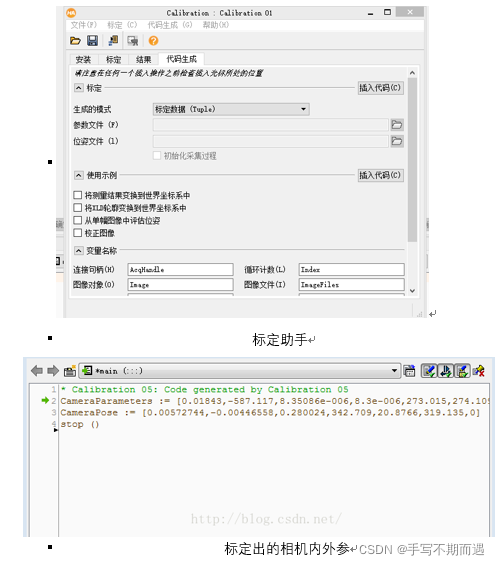
Task: Select the 代码生成 tab
Action: (x=182, y=59)
